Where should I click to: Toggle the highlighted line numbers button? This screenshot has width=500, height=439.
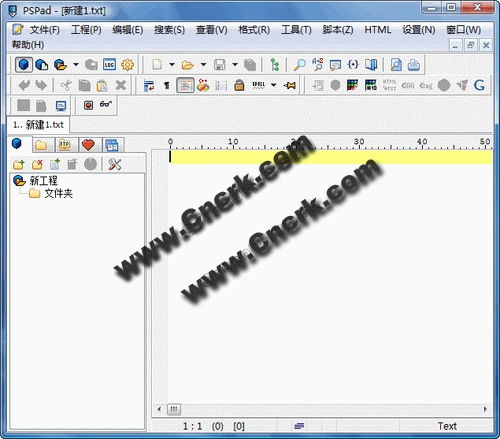point(185,85)
